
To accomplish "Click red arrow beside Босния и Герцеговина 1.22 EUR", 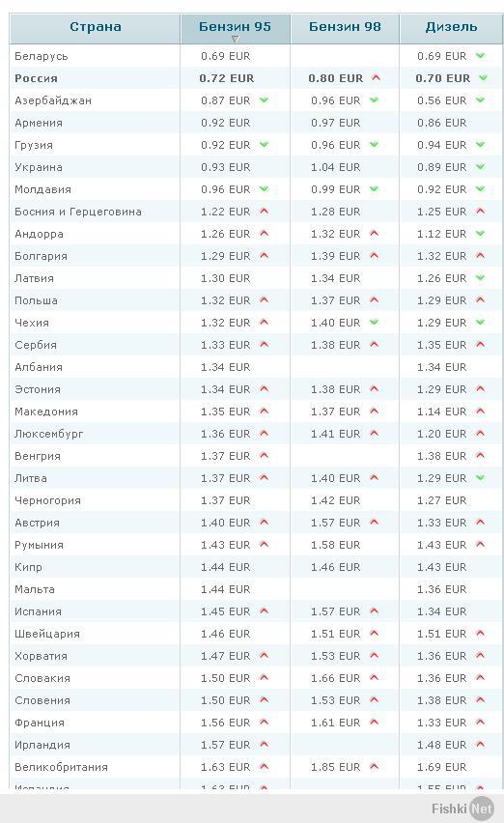I will click(265, 211).
